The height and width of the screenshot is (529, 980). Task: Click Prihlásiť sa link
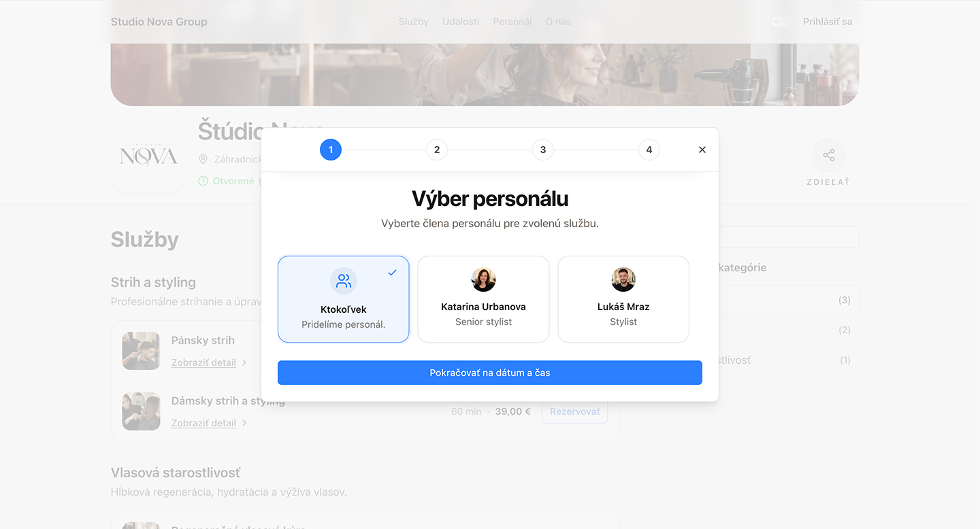click(x=828, y=22)
